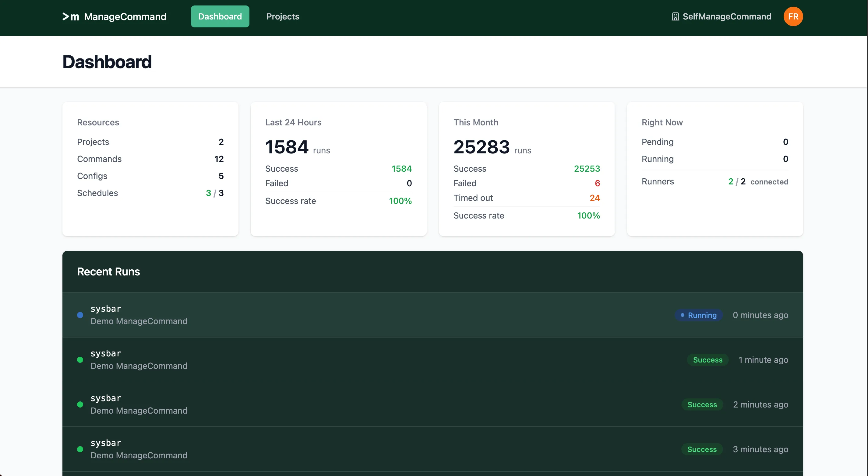Image resolution: width=868 pixels, height=476 pixels.
Task: Click the ManageCommand brand name link
Action: tap(125, 16)
